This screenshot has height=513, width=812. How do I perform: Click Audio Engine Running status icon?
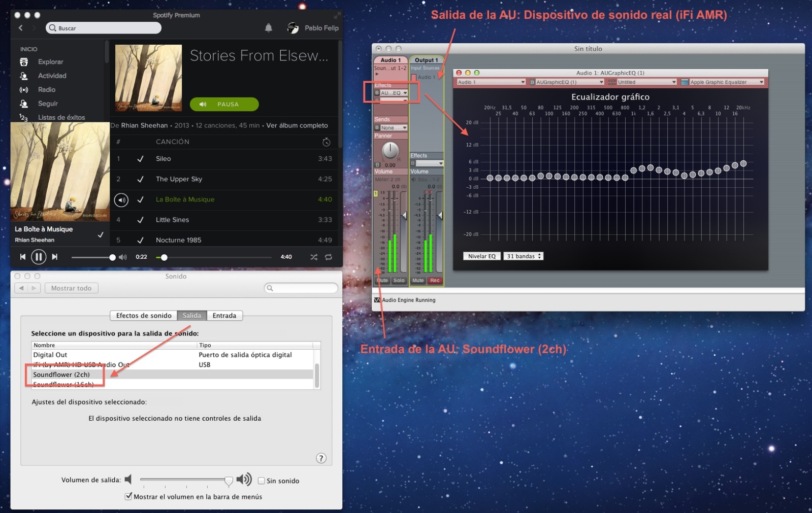(x=377, y=300)
